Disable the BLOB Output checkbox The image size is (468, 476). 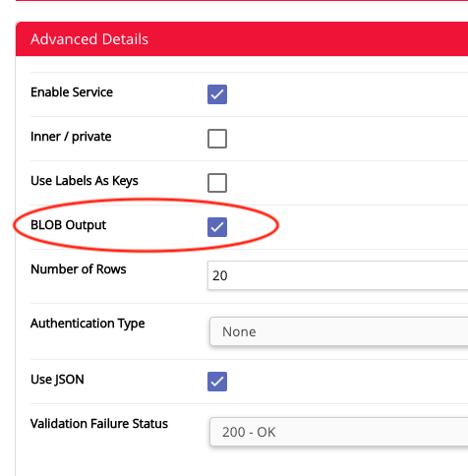217,227
